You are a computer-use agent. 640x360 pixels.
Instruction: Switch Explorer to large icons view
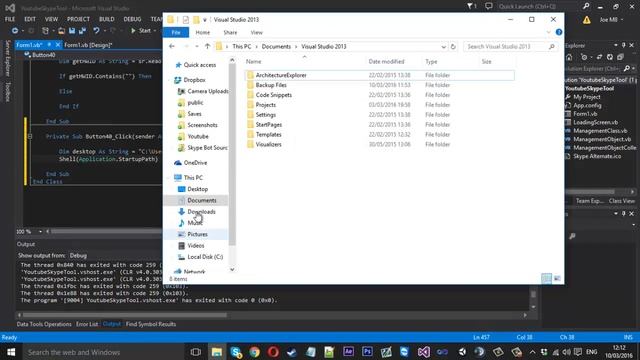click(x=557, y=278)
